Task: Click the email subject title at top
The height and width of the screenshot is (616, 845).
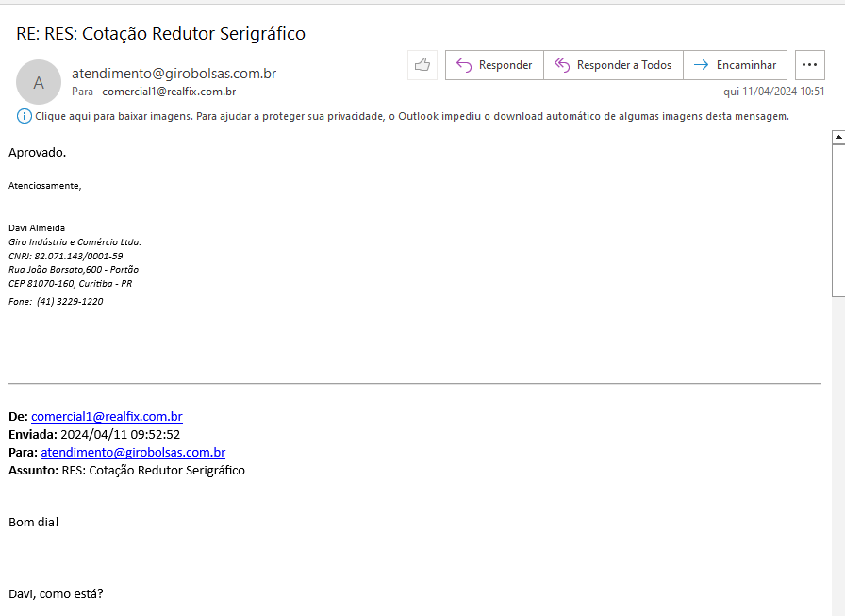Action: point(160,34)
